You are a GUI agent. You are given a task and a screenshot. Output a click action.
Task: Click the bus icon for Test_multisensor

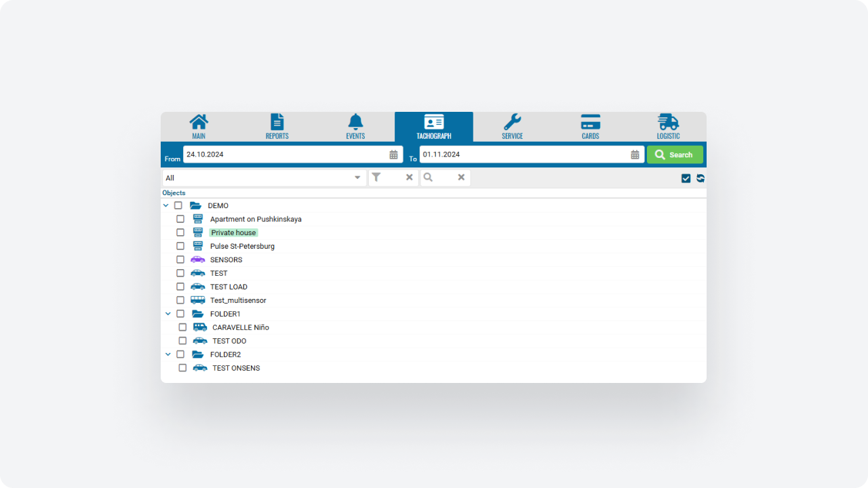coord(198,300)
